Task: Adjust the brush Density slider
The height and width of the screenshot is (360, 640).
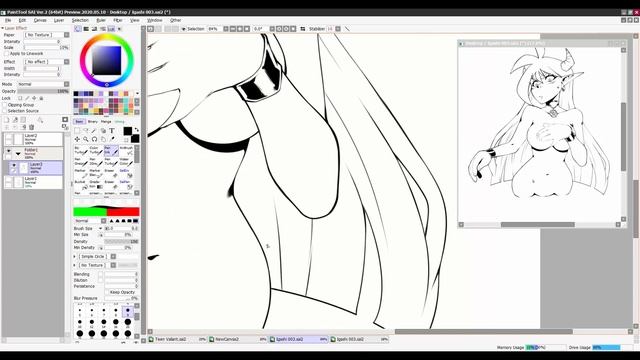Action: (122, 242)
